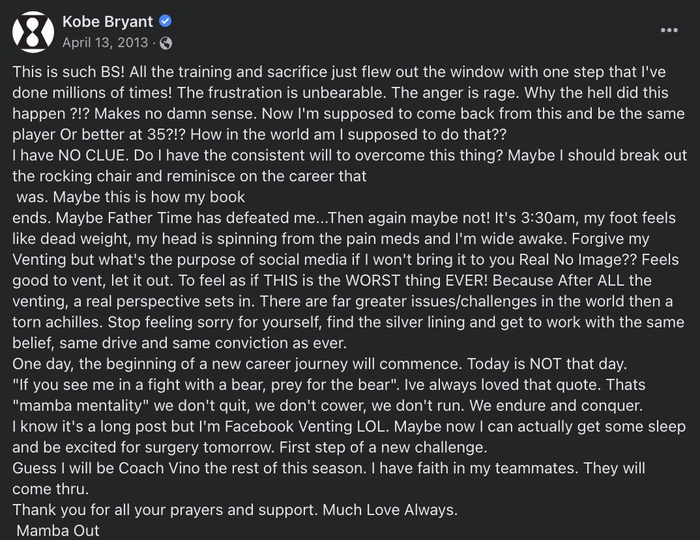
Task: Click the "Thank you for all your prayers" line
Action: [x=140, y=508]
